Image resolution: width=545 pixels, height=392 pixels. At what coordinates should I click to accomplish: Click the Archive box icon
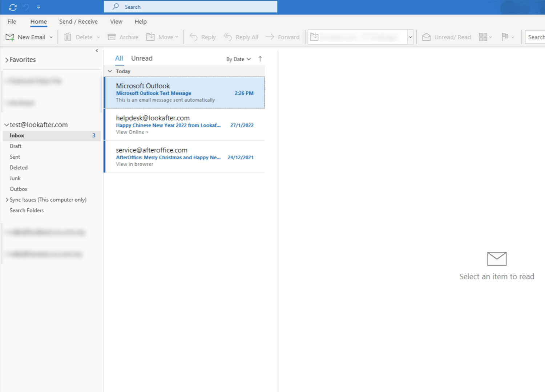[112, 37]
